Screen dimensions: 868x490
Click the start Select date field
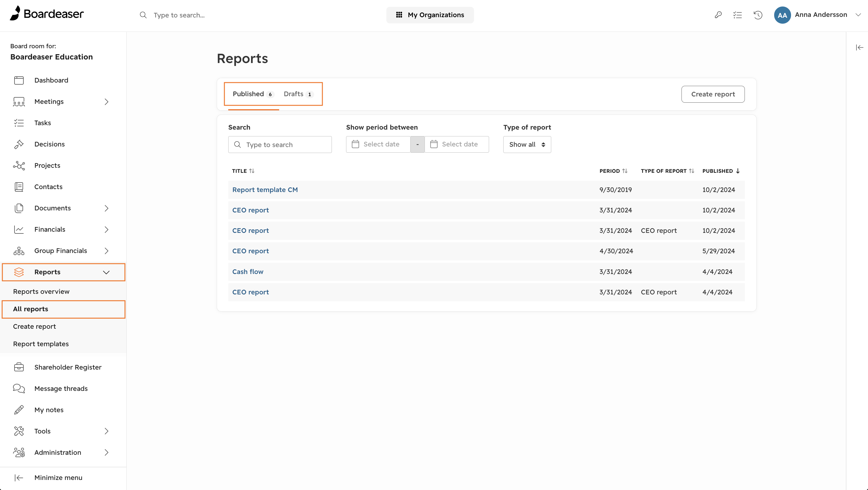pyautogui.click(x=378, y=144)
